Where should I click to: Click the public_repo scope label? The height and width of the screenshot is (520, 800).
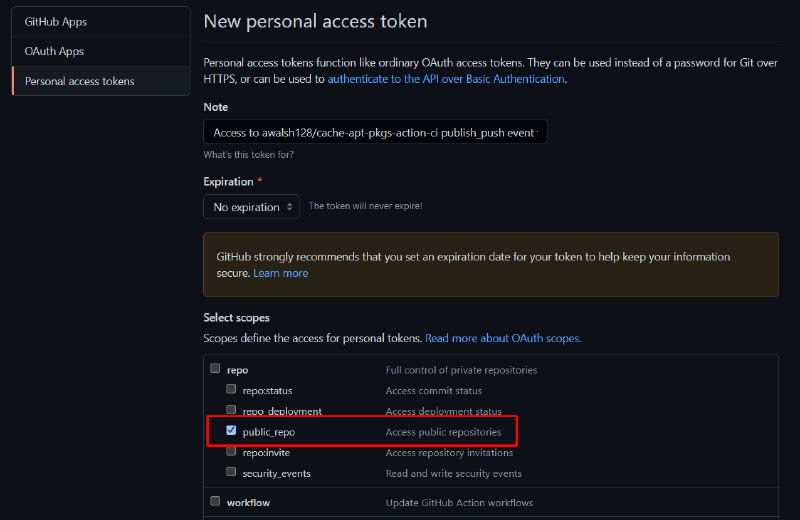(269, 432)
